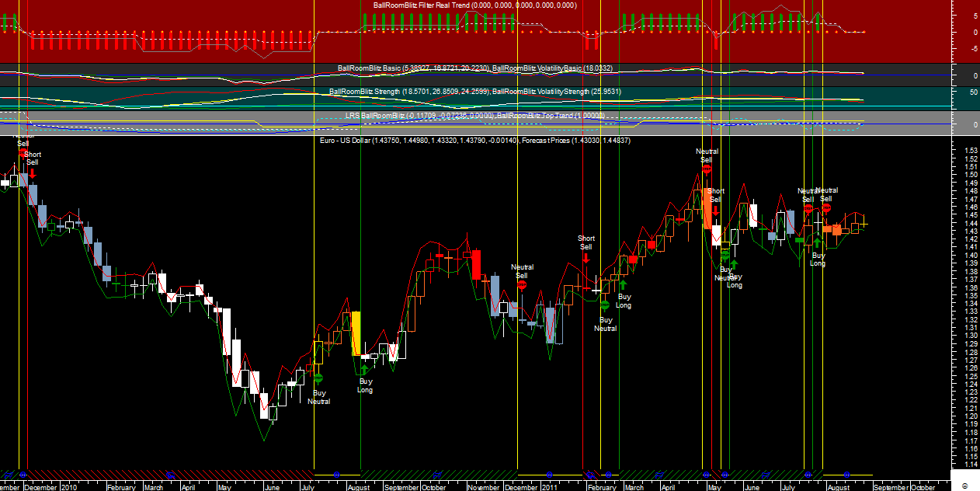Click the small round icon in the bottom-right corner
The height and width of the screenshot is (491, 980).
click(964, 486)
